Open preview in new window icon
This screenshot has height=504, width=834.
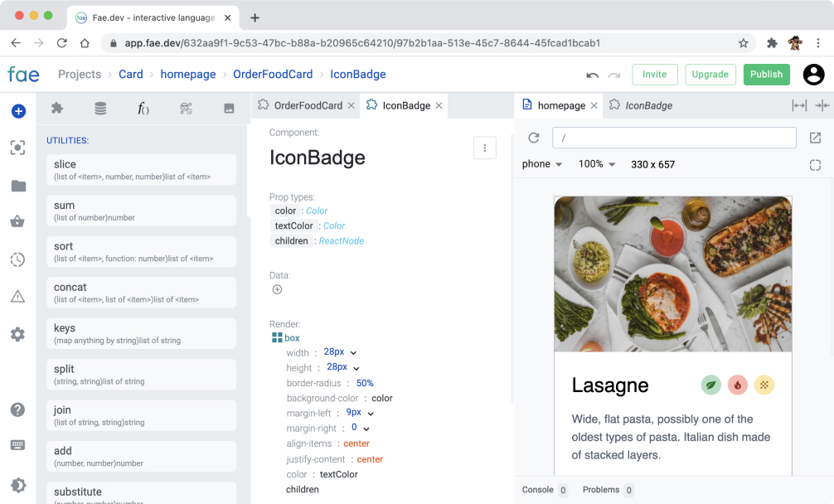coord(815,138)
